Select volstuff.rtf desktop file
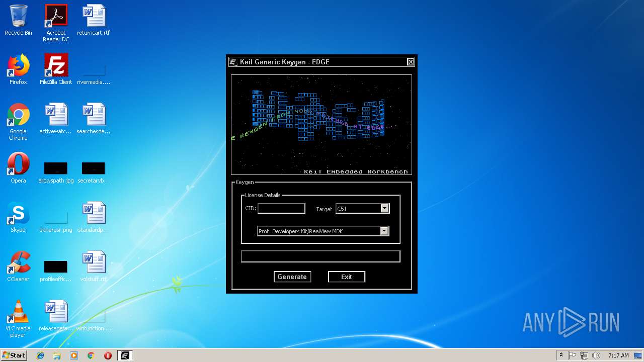 tap(94, 266)
